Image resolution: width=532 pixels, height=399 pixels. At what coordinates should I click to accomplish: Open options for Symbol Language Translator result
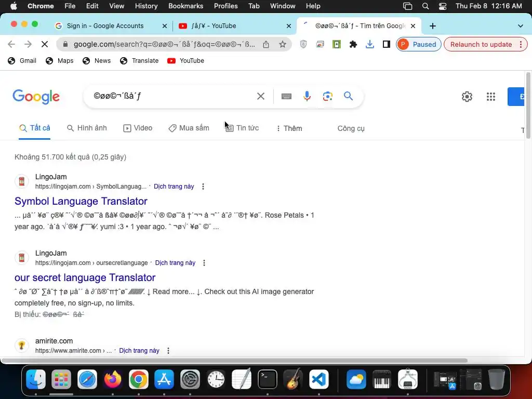tap(203, 187)
